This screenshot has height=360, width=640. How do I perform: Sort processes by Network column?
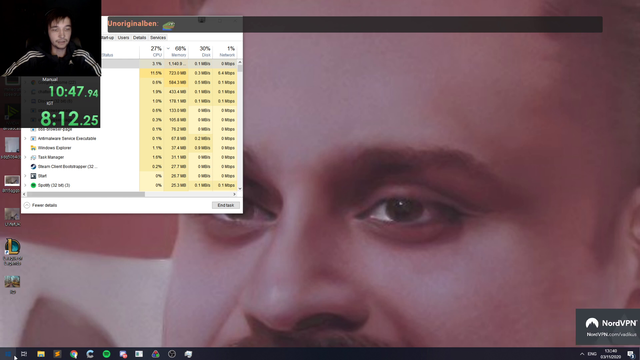(x=224, y=51)
